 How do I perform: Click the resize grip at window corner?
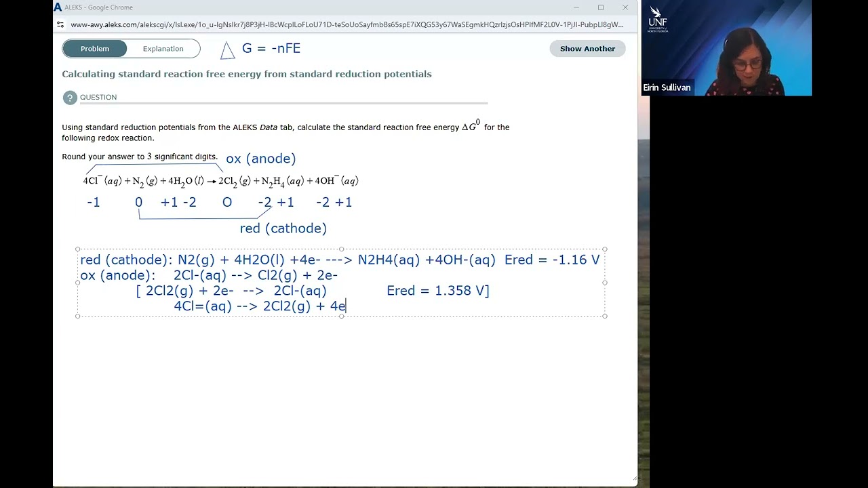[x=634, y=478]
